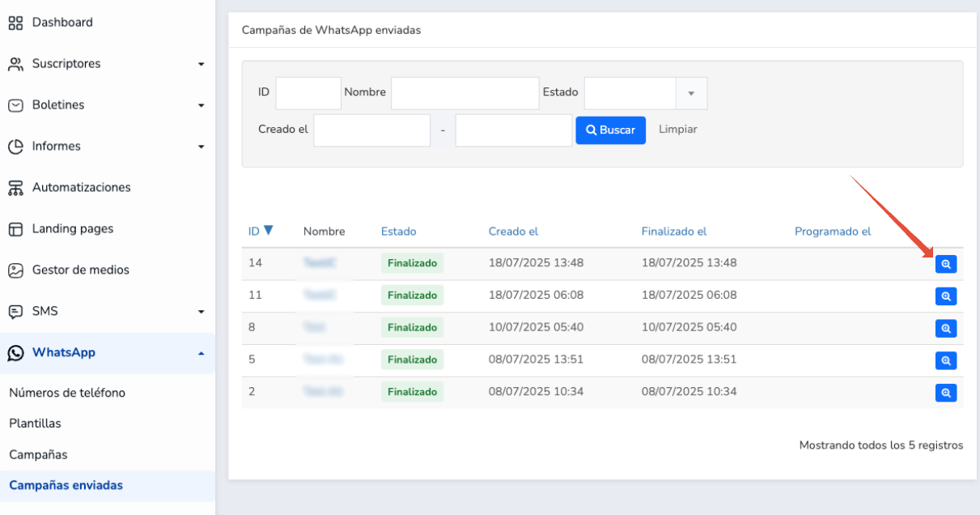The image size is (980, 515).
Task: Click the ID cell showing 8
Action: 252,327
